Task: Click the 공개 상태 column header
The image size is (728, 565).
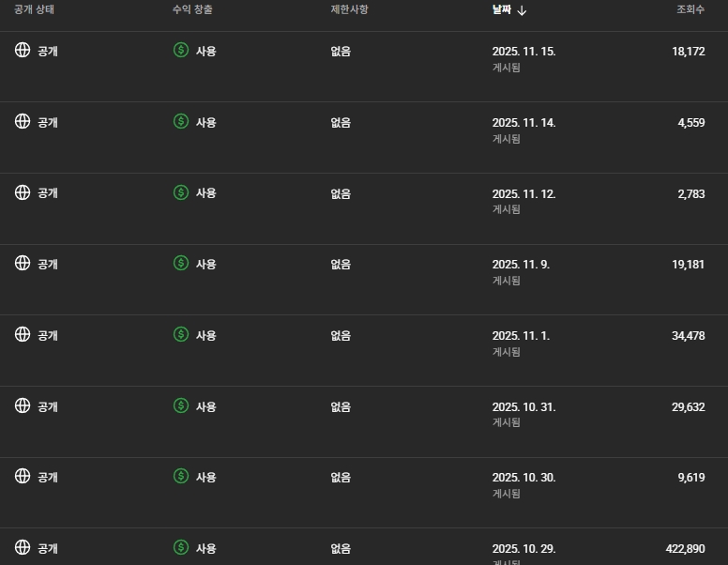Action: click(x=36, y=10)
